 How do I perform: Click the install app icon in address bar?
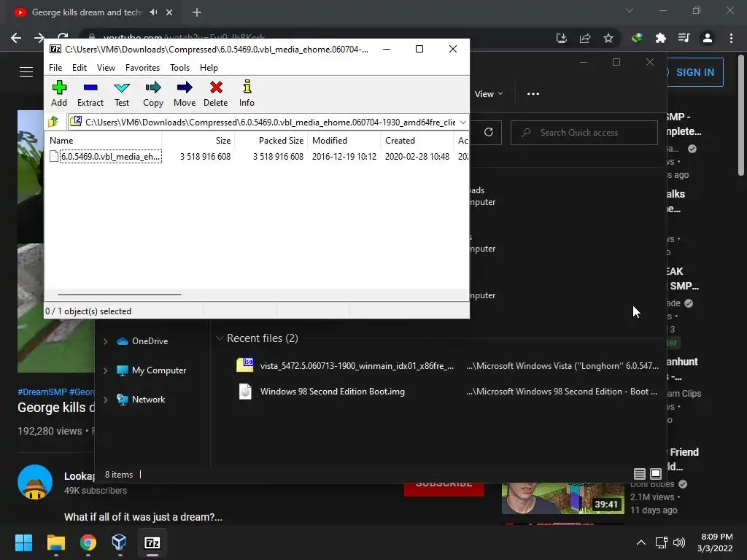[x=562, y=38]
